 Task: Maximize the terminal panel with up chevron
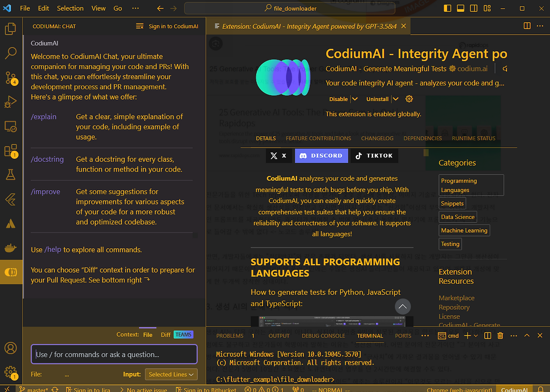pyautogui.click(x=527, y=336)
